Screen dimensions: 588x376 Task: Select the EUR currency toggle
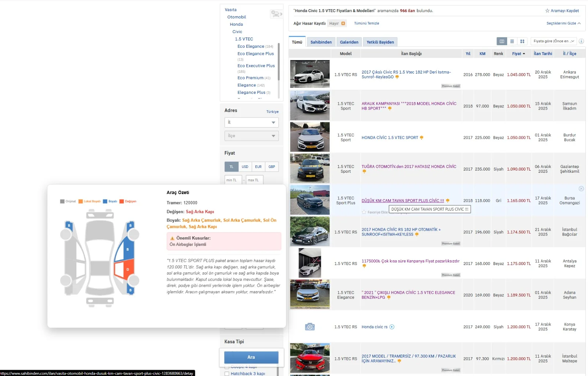click(x=258, y=167)
